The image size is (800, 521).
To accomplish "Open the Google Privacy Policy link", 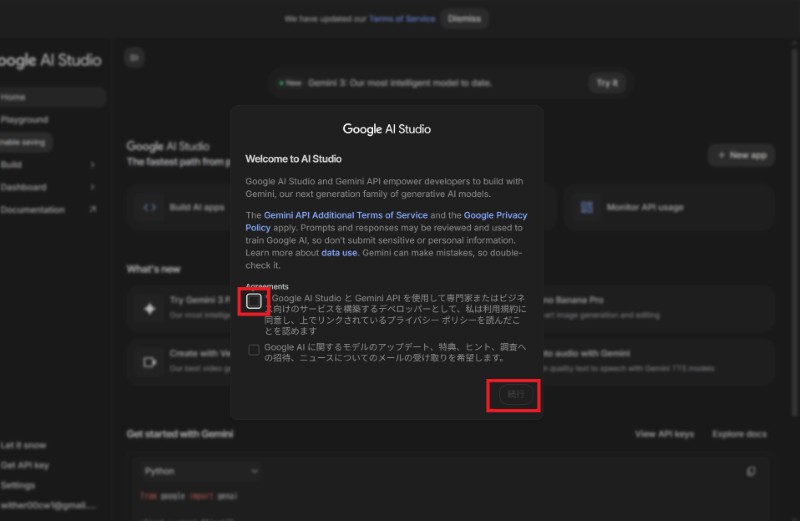I will pyautogui.click(x=386, y=221).
